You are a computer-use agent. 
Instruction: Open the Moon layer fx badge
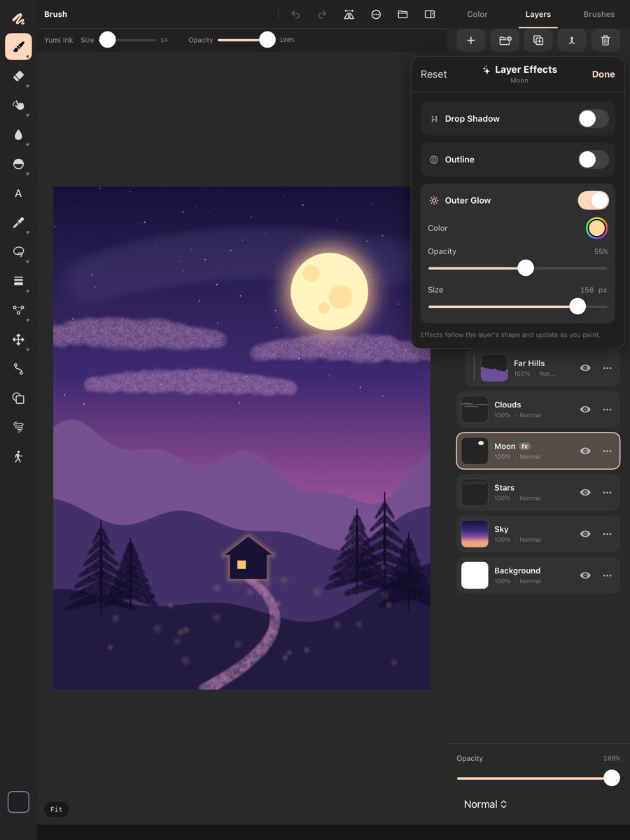pos(525,446)
